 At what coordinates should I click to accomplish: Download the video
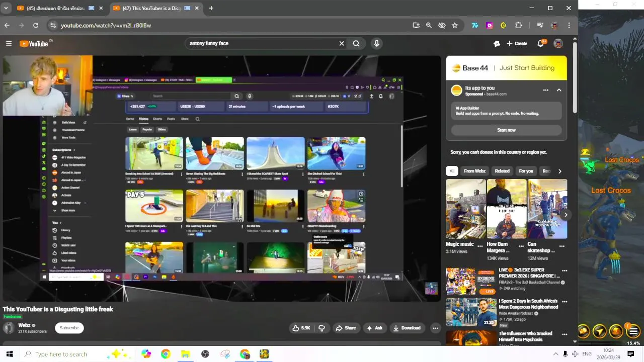[407, 328]
